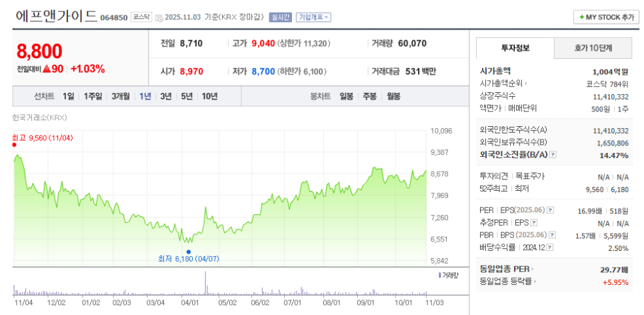Click the 코스닥 market badge

pos(141,17)
